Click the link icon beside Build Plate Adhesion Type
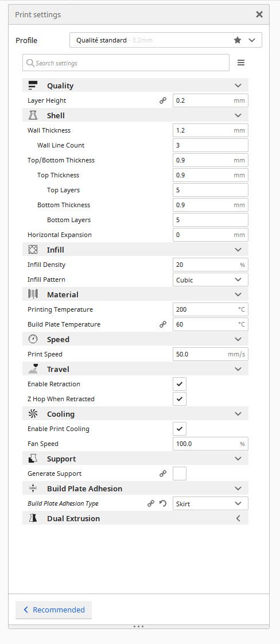280x644 pixels. coord(151,503)
